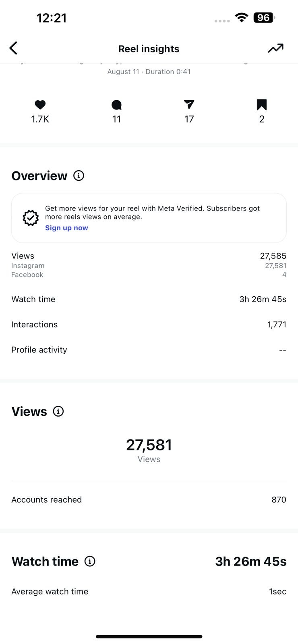Viewport: 298px width, 644px height.
Task: Tap the Meta Verified promotion text
Action: click(152, 213)
